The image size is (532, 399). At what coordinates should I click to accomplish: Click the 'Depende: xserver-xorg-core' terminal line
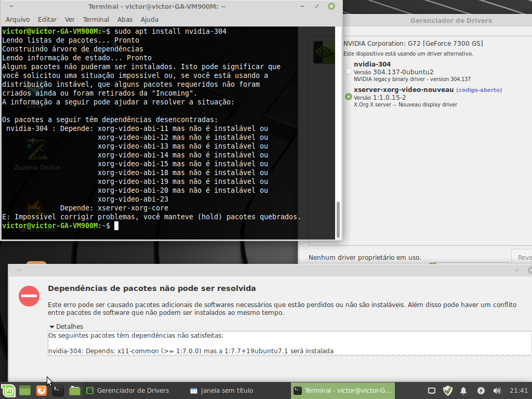(114, 208)
